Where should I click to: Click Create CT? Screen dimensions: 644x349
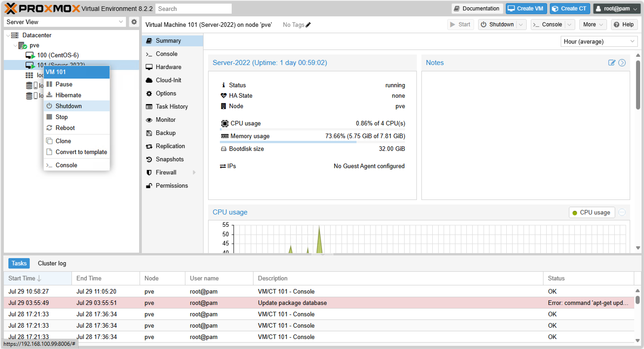point(570,8)
